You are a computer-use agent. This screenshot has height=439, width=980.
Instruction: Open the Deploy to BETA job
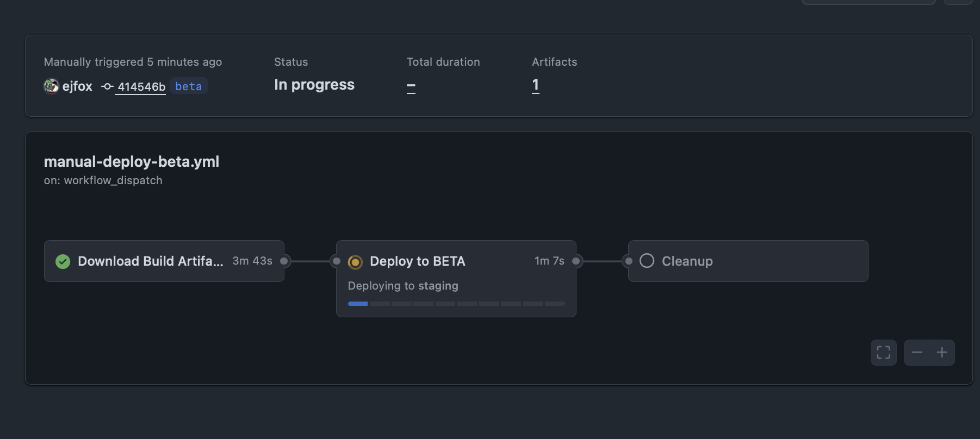pos(417,261)
